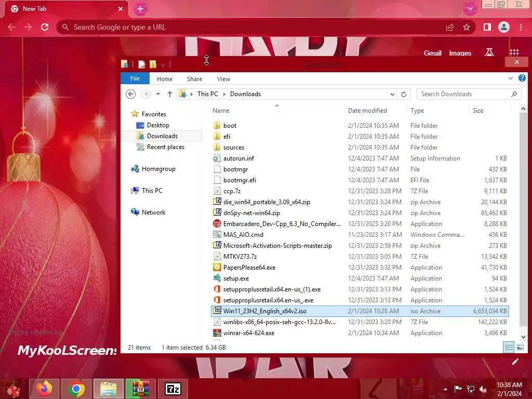Open Chrome three-dot menu
The width and height of the screenshot is (532, 399).
521,27
